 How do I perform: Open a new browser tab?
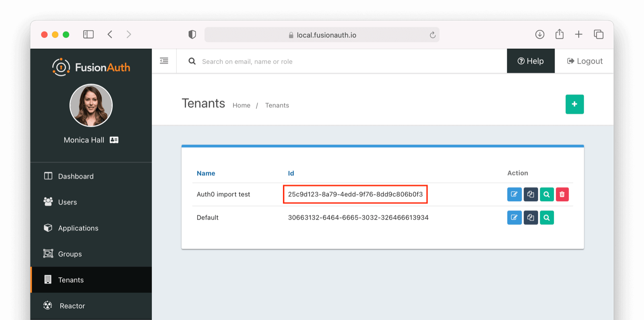578,34
